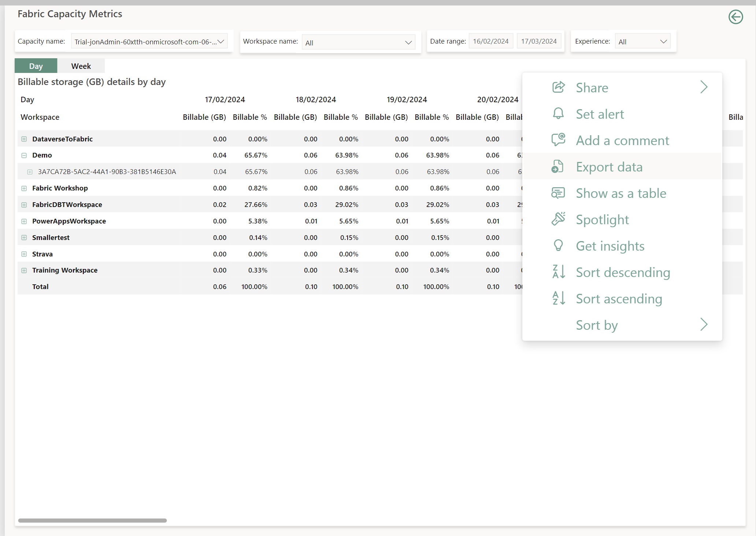This screenshot has height=536, width=756.
Task: Collapse the Demo workspace row
Action: (x=24, y=155)
